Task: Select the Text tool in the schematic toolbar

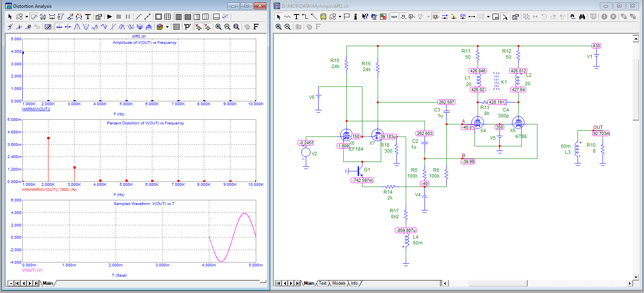Action: (296, 17)
